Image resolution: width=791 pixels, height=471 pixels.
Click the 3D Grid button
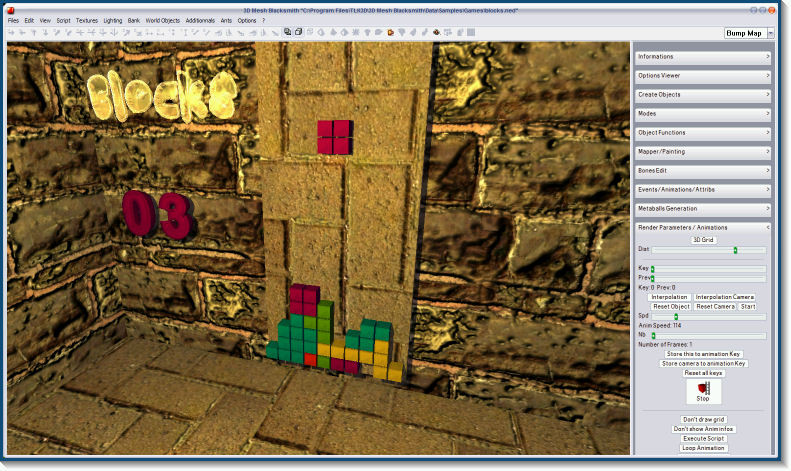pyautogui.click(x=703, y=240)
